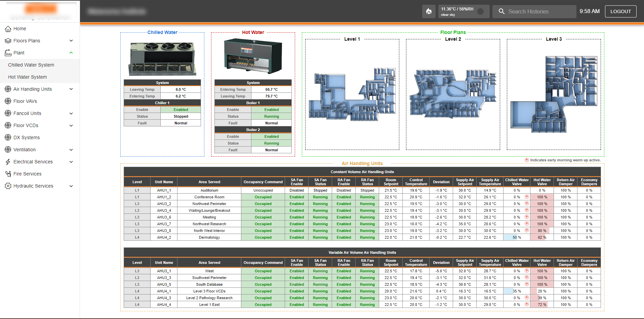Expand the Floor VCDs chevron
This screenshot has height=319, width=644.
click(x=71, y=125)
